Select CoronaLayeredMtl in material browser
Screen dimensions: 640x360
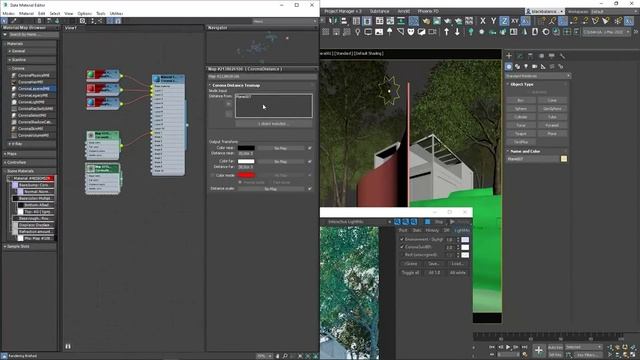(x=33, y=89)
